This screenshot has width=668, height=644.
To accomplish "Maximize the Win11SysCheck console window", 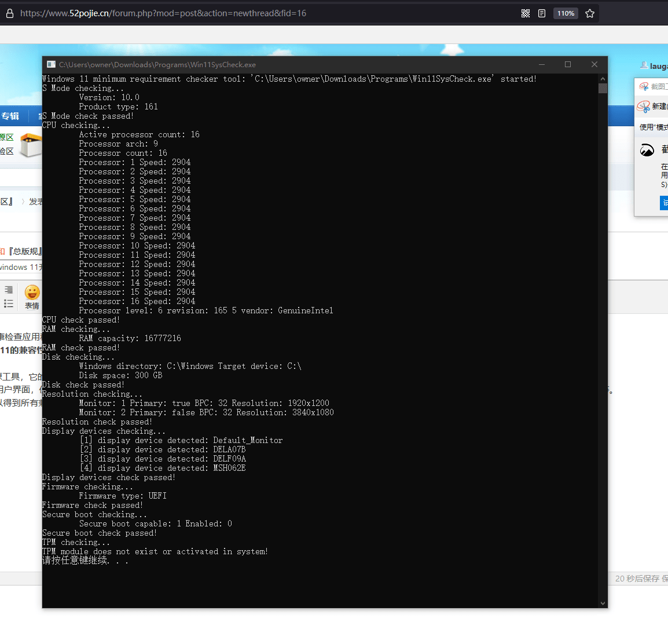I will (x=568, y=64).
